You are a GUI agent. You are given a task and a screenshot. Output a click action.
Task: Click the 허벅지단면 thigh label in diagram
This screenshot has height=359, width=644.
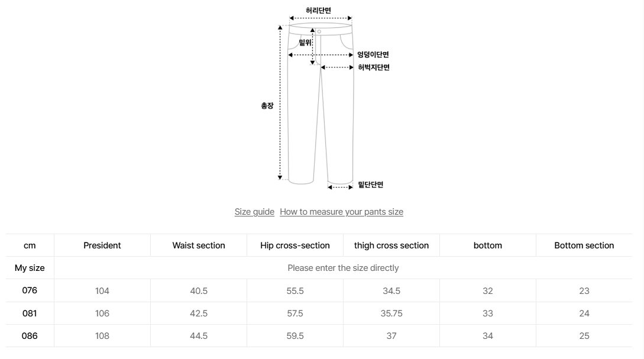click(373, 67)
